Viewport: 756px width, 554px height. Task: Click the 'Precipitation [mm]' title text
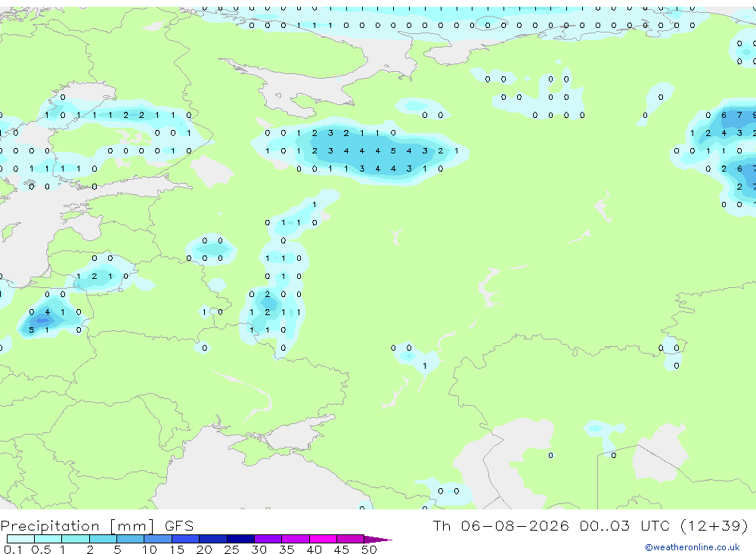tap(77, 526)
